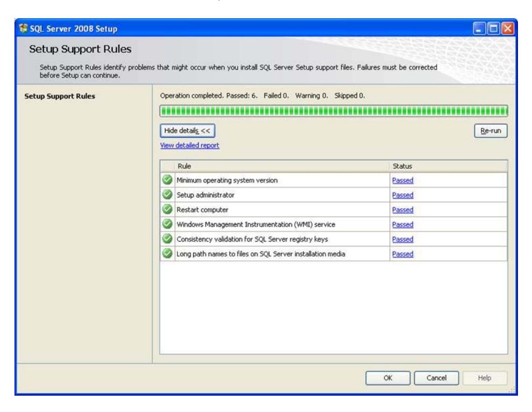
Task: Open Passed status for Minimum operating system version
Action: pos(403,180)
